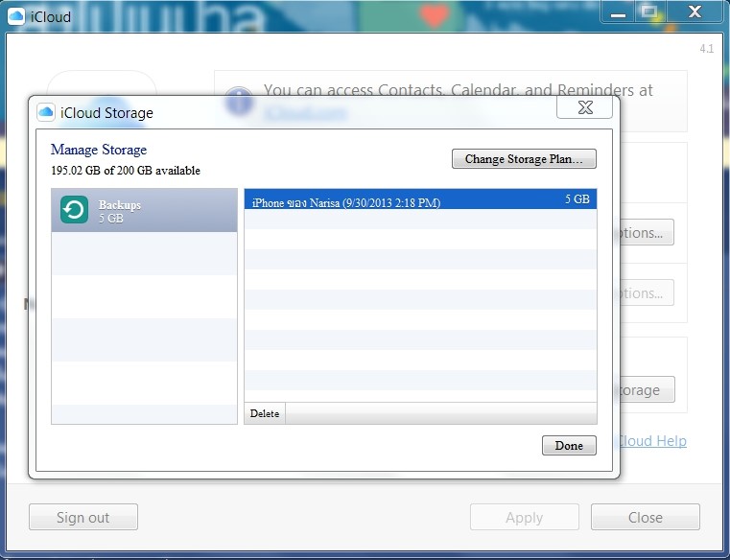The height and width of the screenshot is (560, 730).
Task: Select the iPhone Narisa backup row
Action: (420, 199)
